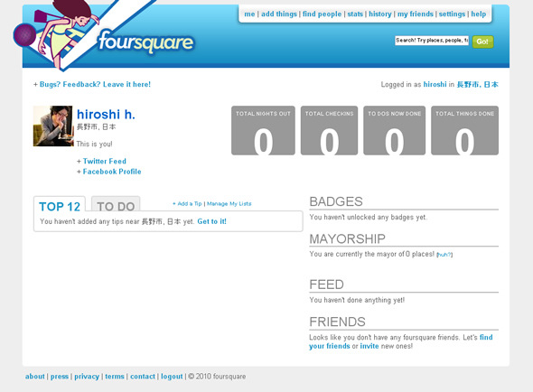
Task: Open the 'about' footer link
Action: 35,377
